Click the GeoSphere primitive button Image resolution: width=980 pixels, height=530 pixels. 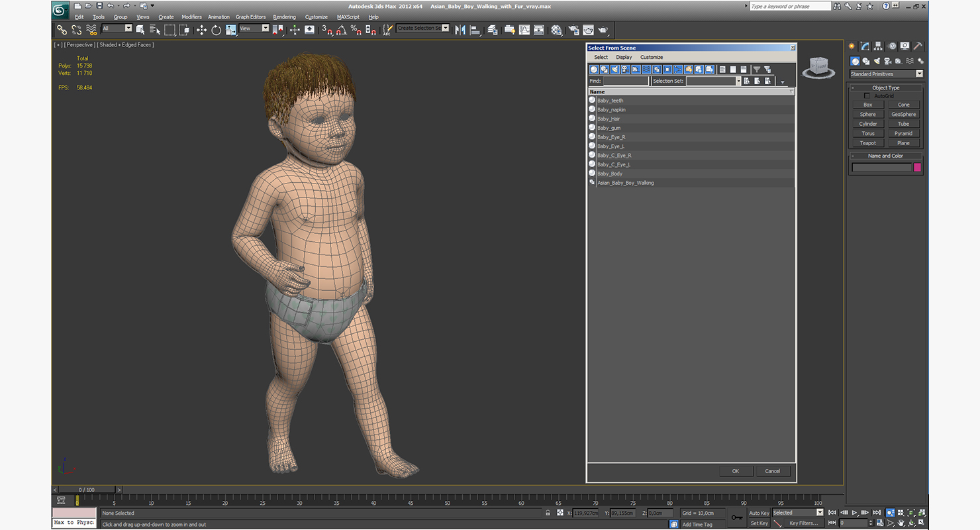point(903,115)
